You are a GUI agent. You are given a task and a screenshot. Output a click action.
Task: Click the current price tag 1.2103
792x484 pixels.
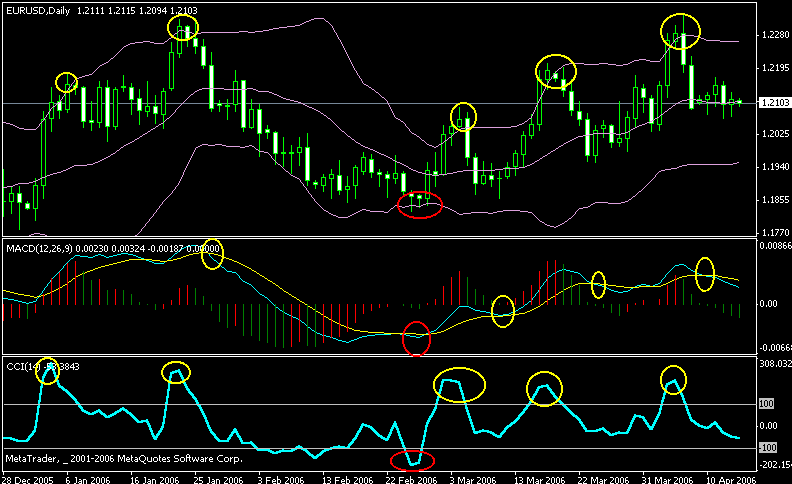[x=774, y=103]
